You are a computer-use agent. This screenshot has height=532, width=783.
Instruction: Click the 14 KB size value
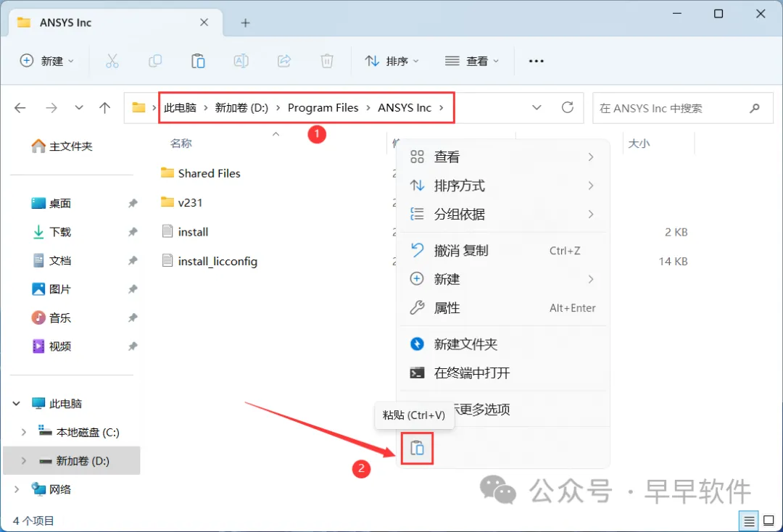tap(673, 261)
